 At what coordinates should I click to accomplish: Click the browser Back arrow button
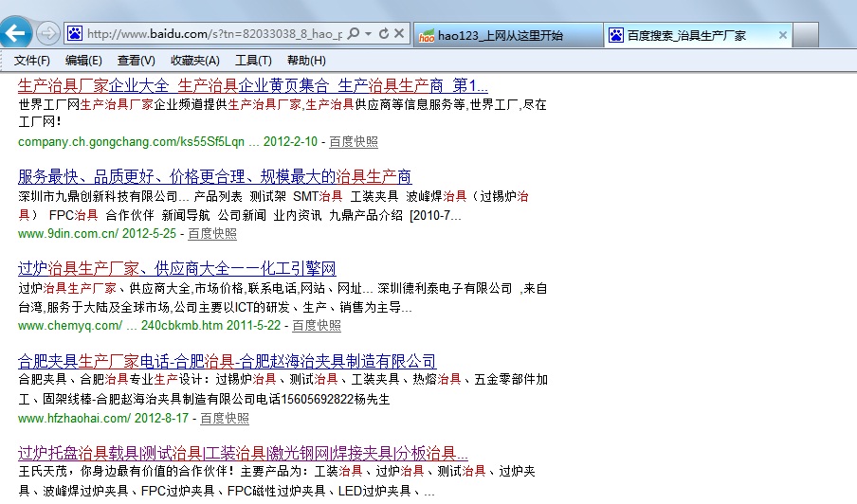pos(16,33)
